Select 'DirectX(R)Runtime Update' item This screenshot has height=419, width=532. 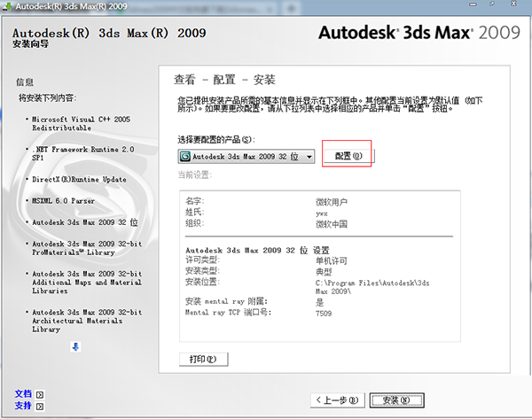79,179
